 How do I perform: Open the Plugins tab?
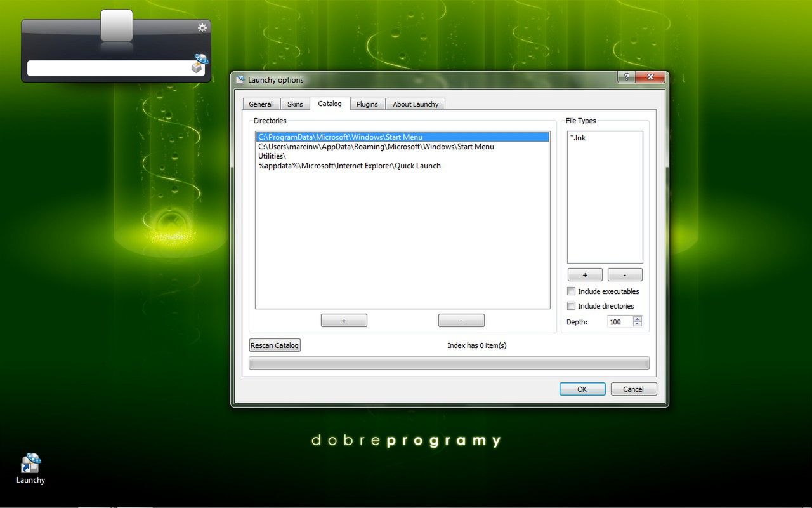pos(367,104)
